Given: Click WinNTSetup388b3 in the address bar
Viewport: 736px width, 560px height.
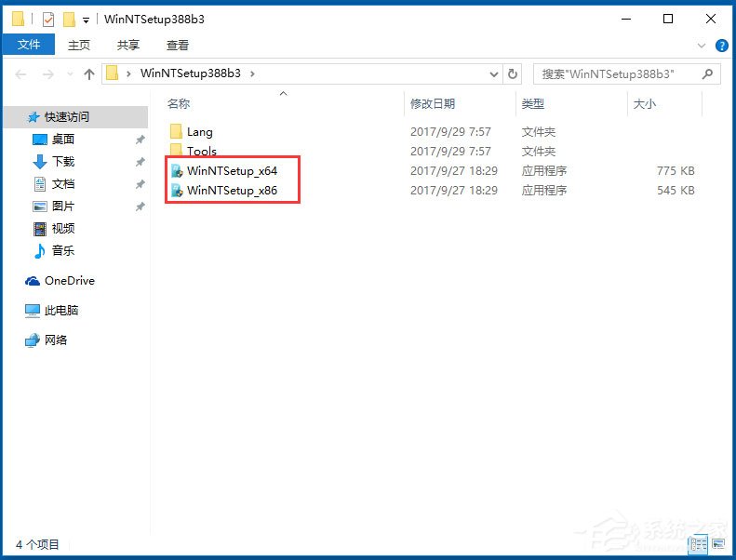Looking at the screenshot, I should (190, 73).
